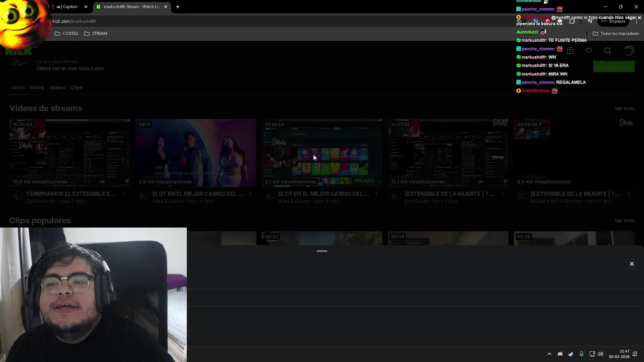Open the 00:24 popular clip thumbnail
This screenshot has height=362, width=644.
322,238
